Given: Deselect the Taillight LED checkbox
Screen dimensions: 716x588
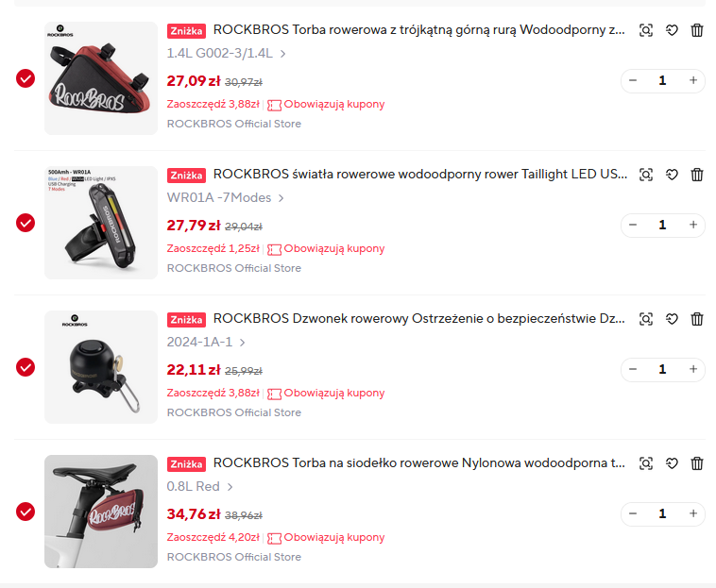Looking at the screenshot, I should point(26,223).
